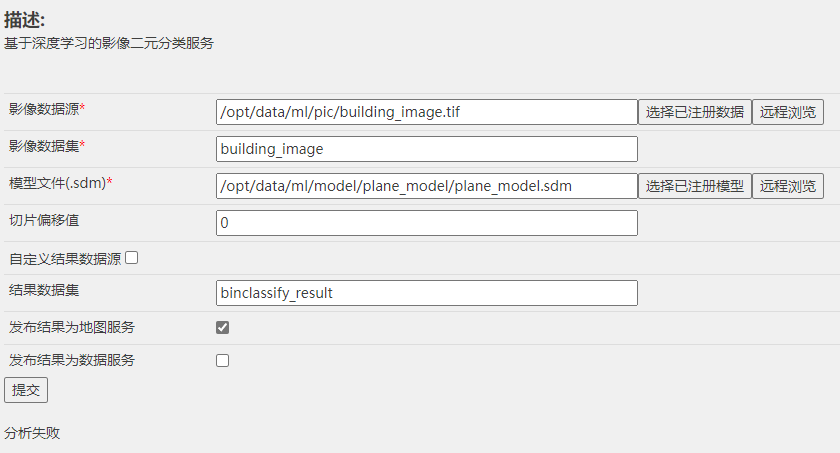The width and height of the screenshot is (840, 453).
Task: Click the 模型文件(.sdm) path input
Action: (426, 186)
